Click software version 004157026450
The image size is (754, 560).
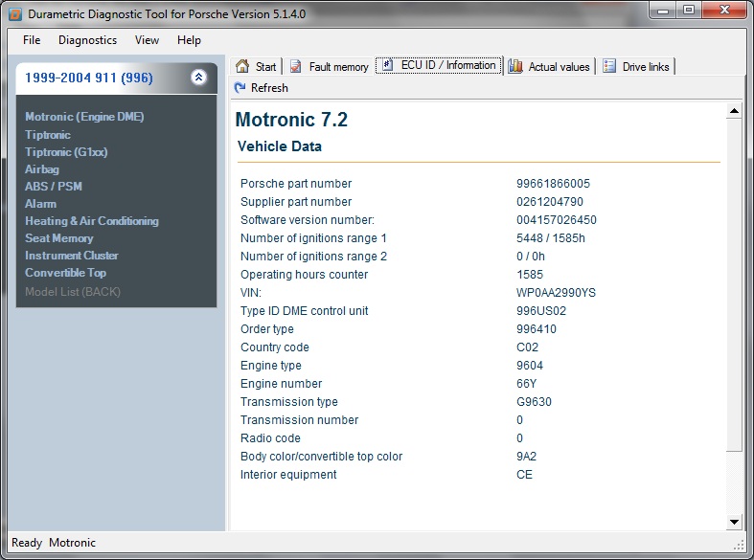[557, 220]
